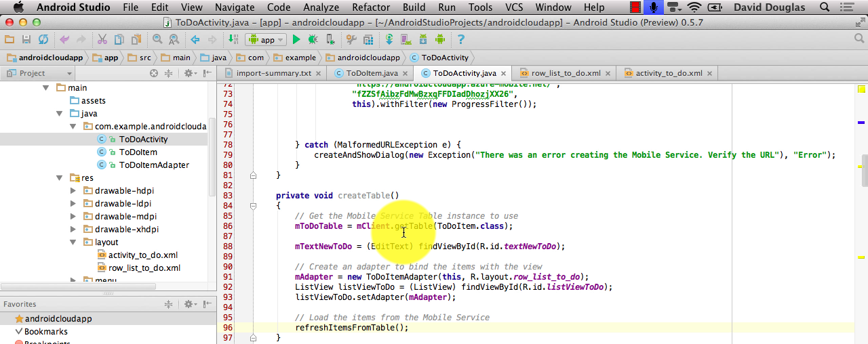Image resolution: width=868 pixels, height=344 pixels.
Task: Click androidcloudapp root breadcrumb
Action: (45, 58)
